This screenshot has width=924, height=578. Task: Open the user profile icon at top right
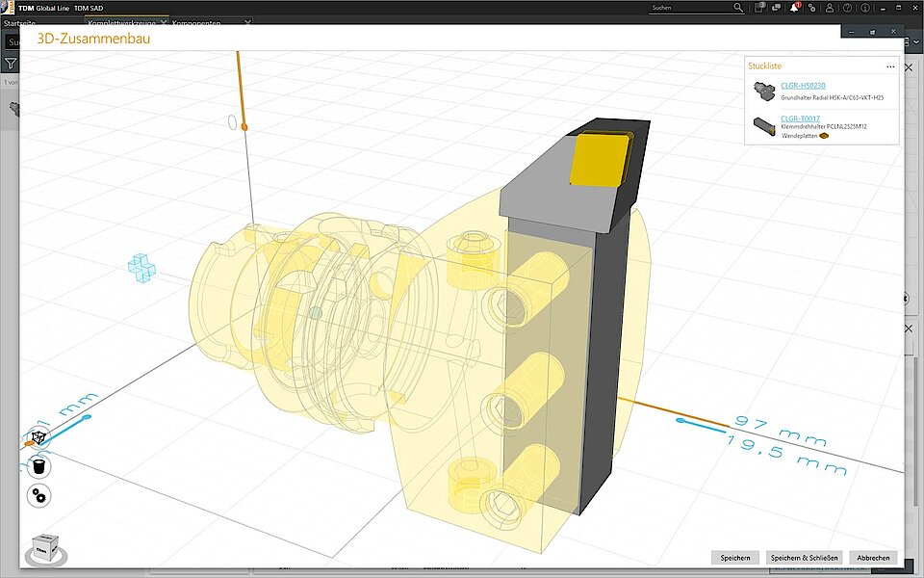(x=830, y=8)
